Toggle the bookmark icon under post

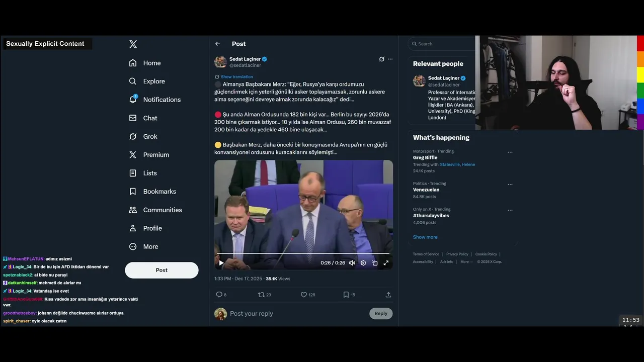tap(346, 295)
